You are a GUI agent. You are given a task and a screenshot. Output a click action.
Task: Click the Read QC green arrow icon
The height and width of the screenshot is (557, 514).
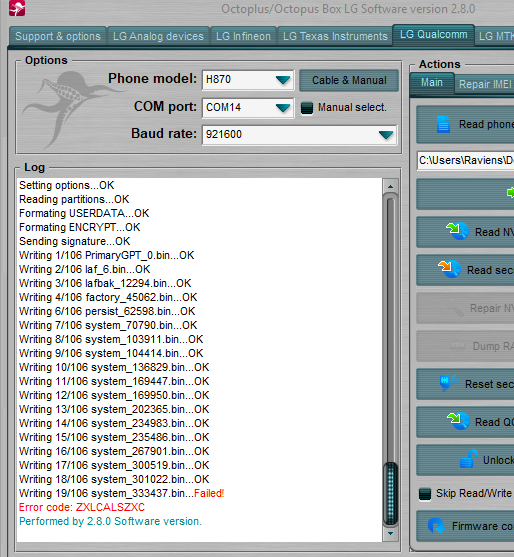[458, 421]
